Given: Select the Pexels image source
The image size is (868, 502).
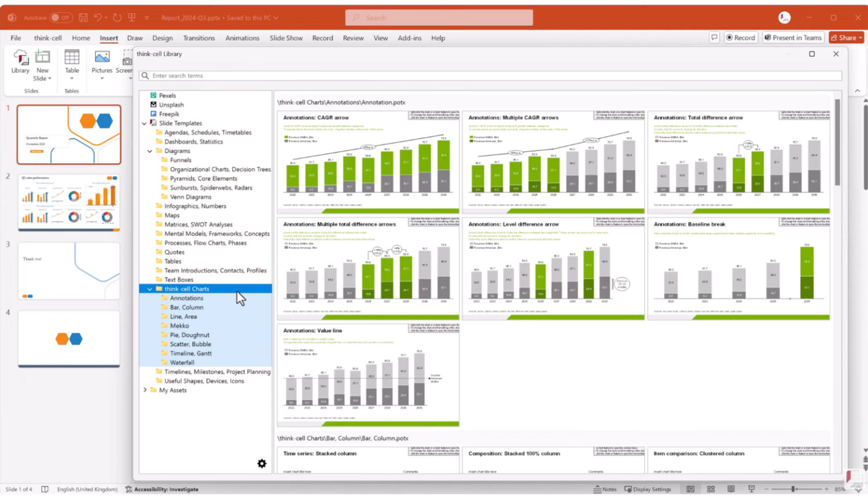Looking at the screenshot, I should point(167,95).
